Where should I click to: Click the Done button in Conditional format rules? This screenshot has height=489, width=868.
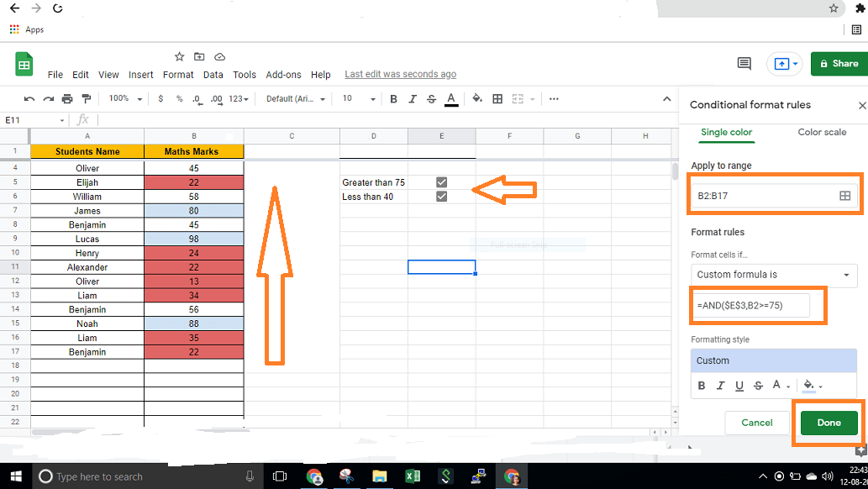pos(829,423)
